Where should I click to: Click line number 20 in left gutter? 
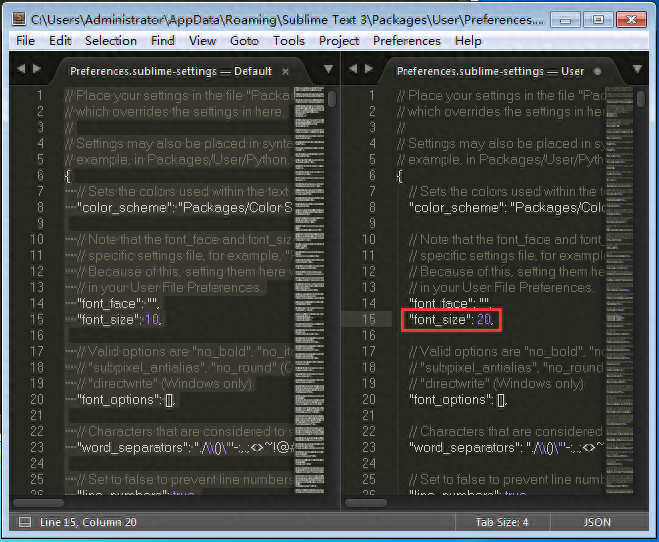[37, 400]
